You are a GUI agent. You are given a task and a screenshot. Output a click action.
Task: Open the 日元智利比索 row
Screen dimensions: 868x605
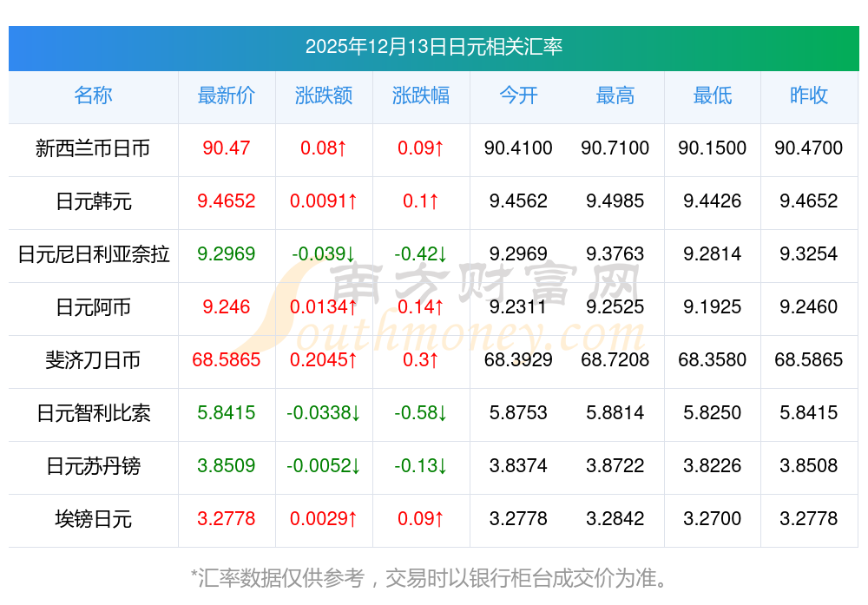click(93, 413)
